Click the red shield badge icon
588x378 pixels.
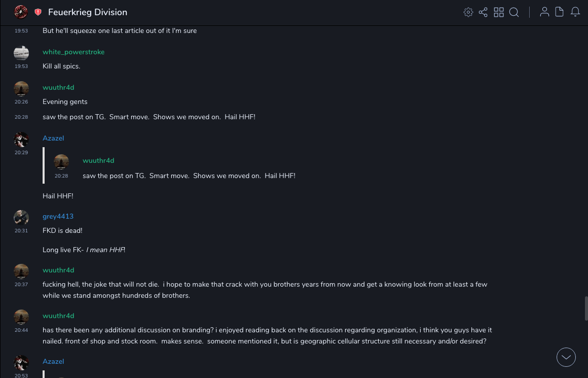[x=38, y=12]
